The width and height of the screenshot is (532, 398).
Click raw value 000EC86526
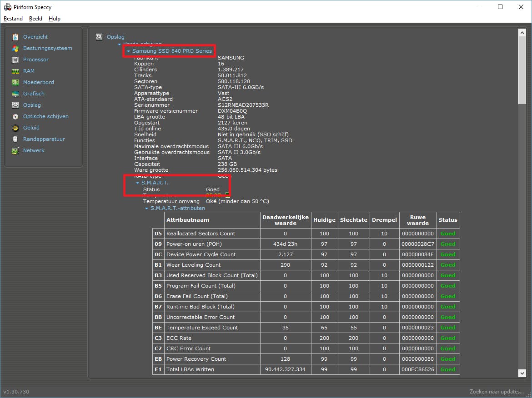(418, 369)
